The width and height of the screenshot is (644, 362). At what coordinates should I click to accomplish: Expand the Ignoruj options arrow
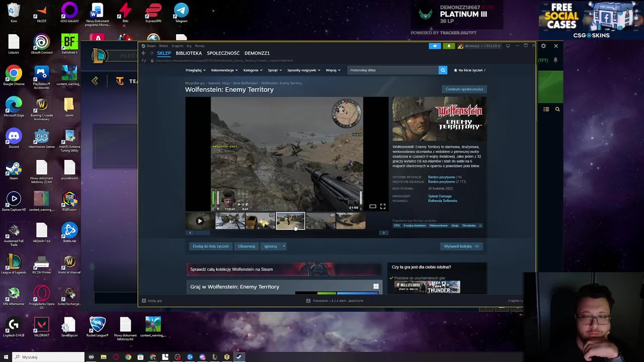tap(284, 246)
